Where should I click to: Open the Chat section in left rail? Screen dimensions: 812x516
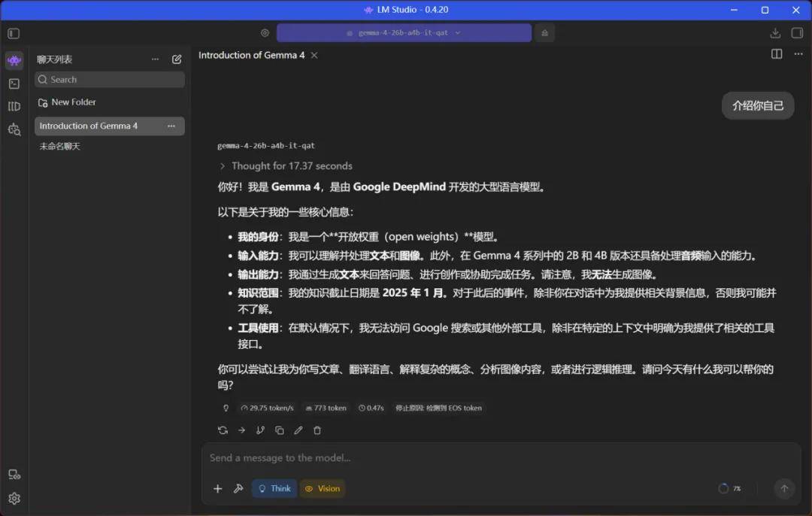[14, 61]
